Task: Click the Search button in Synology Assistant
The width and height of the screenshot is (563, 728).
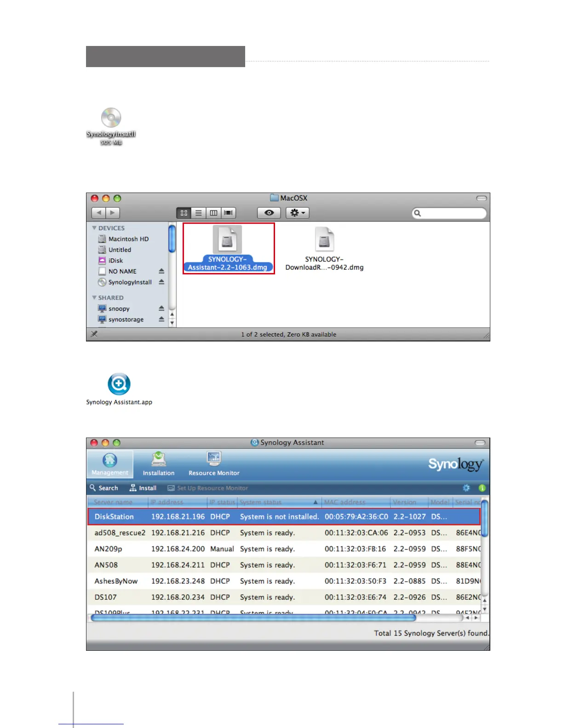Action: [104, 488]
